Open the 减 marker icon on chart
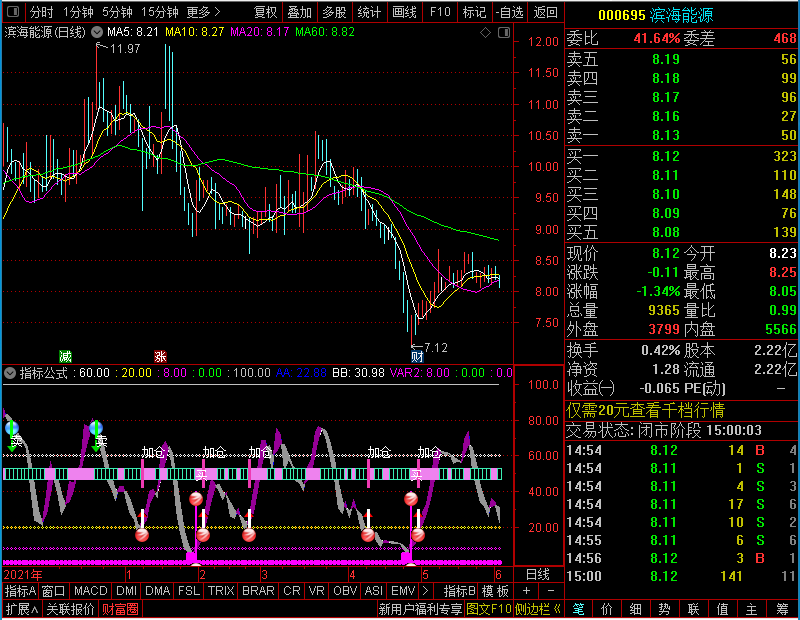 pos(65,356)
